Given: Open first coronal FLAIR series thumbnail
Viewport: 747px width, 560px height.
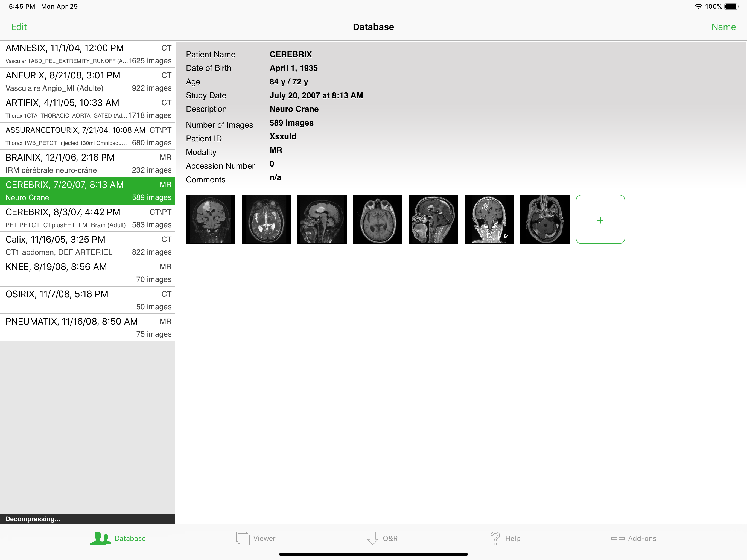Looking at the screenshot, I should pos(210,219).
